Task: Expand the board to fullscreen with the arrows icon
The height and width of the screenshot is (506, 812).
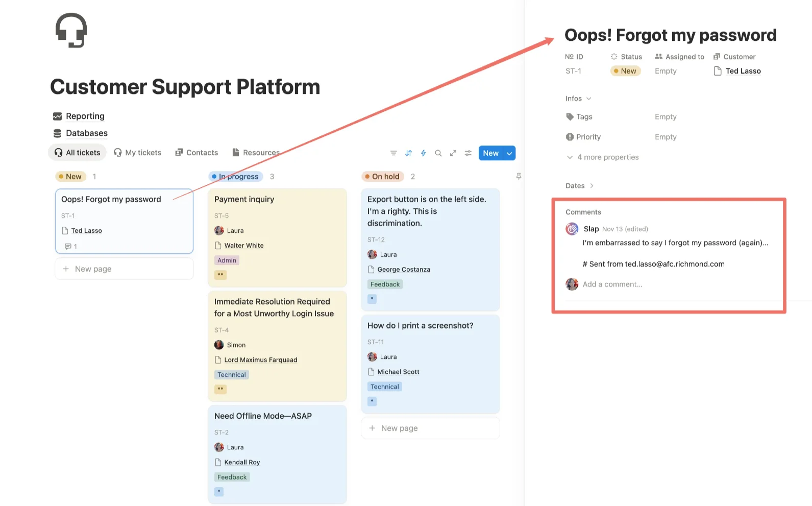Action: click(x=453, y=153)
